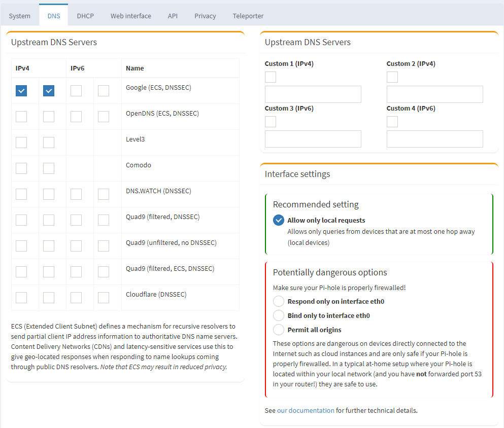Enable Quad9 (filtered, ECS, DNSSEC) primary IPv6
504x428 pixels.
(76, 272)
